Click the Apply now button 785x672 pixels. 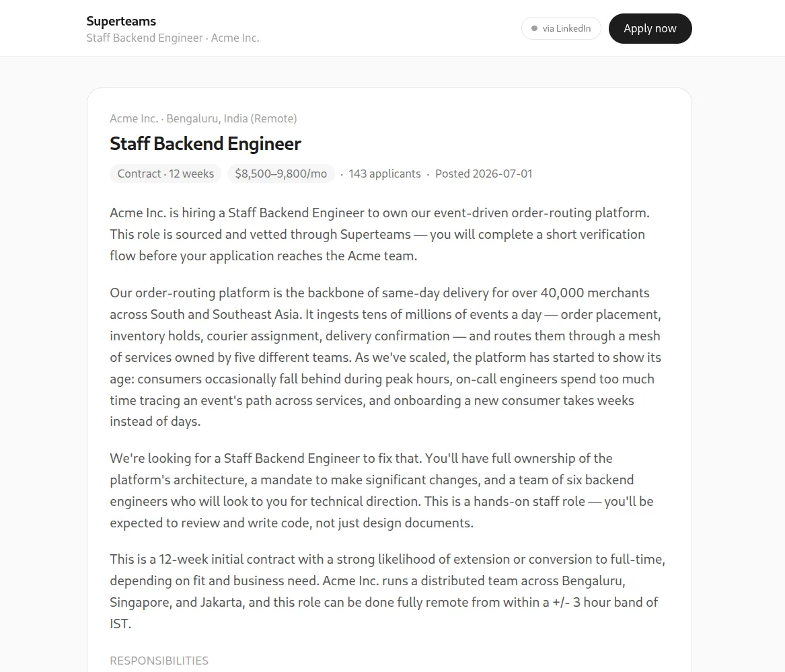point(650,28)
